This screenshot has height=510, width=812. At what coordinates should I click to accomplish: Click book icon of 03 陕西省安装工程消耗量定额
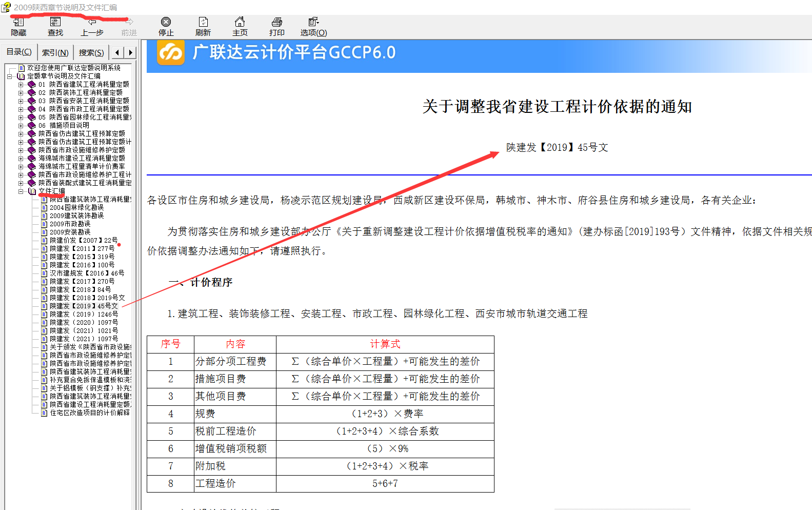click(x=32, y=101)
